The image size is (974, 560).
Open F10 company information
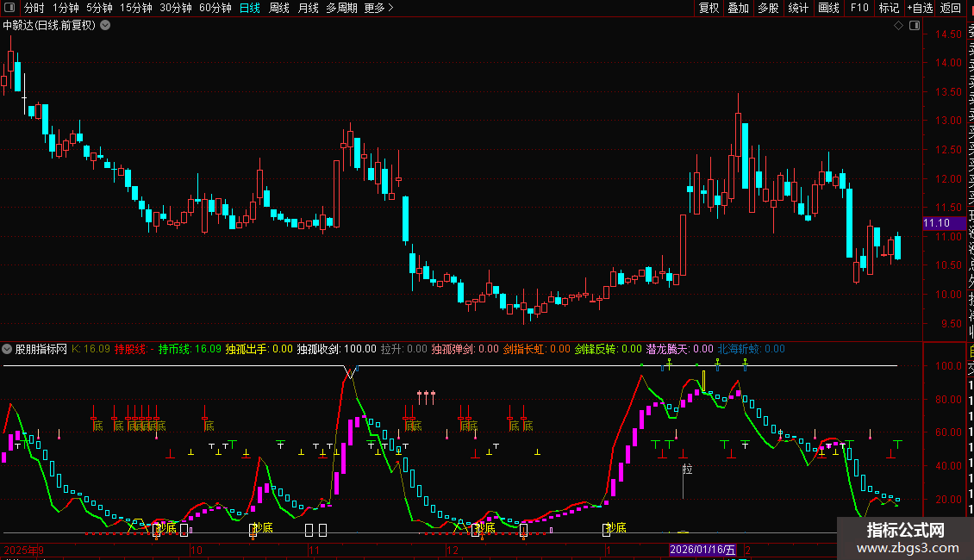click(859, 8)
